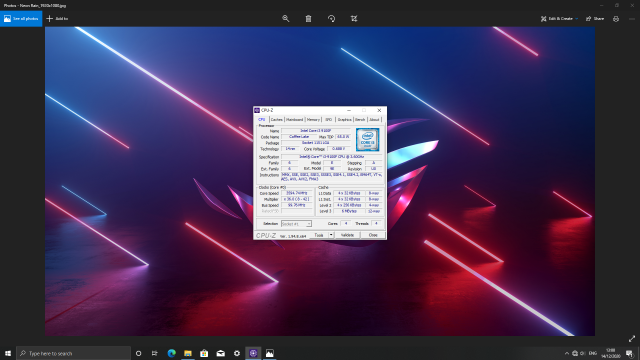Open Settings gear on taskbar
Screen dimensions: 640x360
[x=237, y=353]
